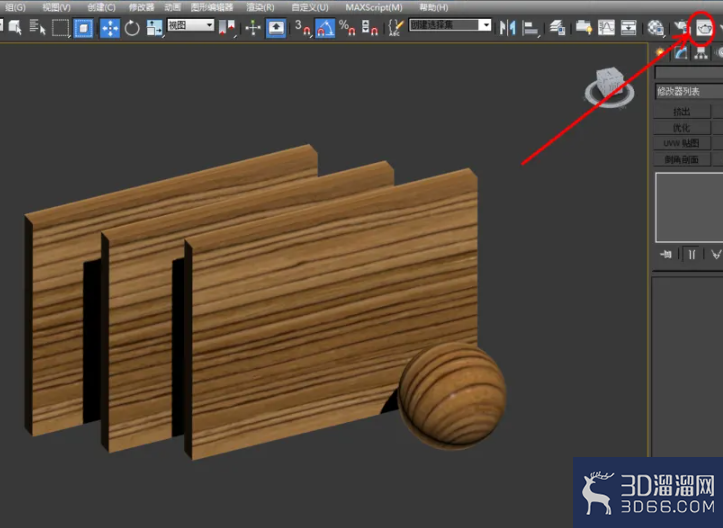The image size is (723, 528).
Task: Switch to the Hierarchy command panel tab
Action: click(701, 53)
